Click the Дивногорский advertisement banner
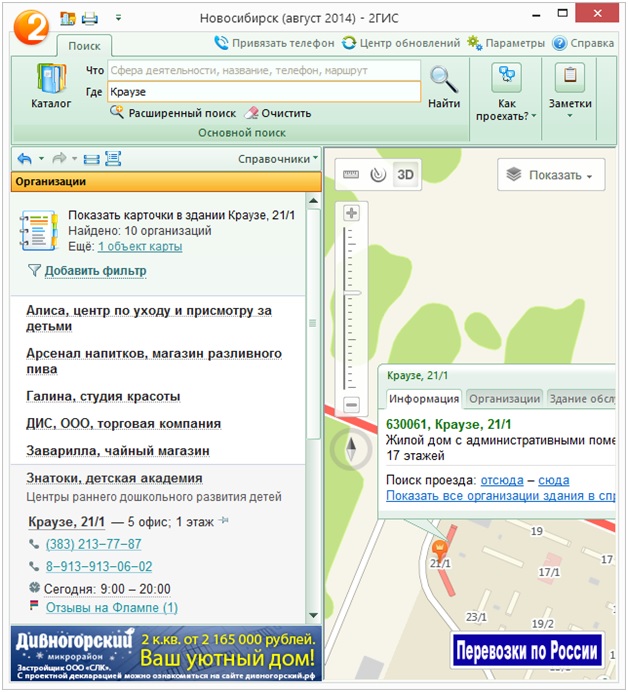 (x=166, y=654)
